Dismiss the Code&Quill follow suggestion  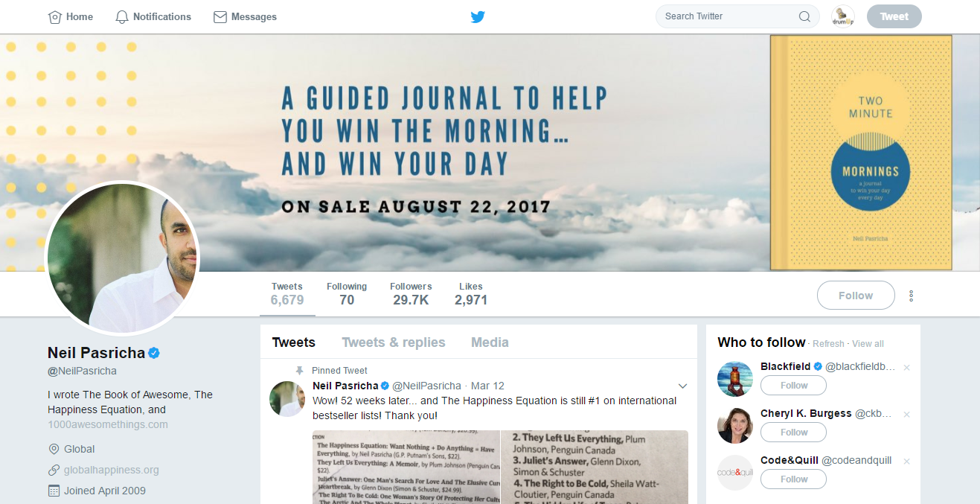[906, 462]
